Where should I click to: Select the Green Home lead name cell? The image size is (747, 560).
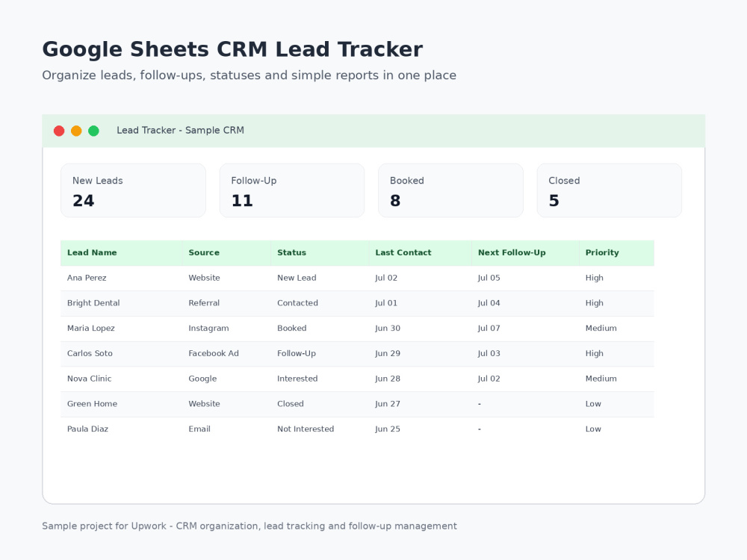pos(122,404)
